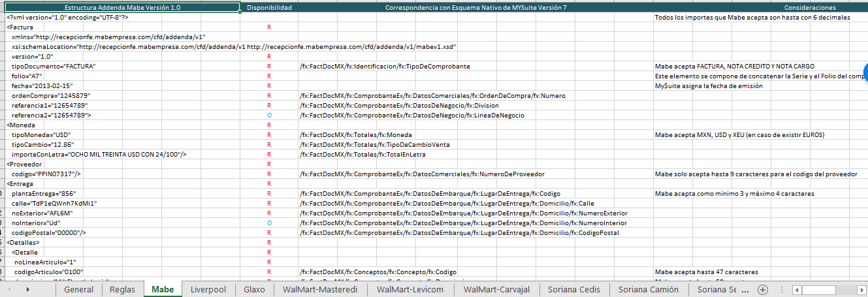The height and width of the screenshot is (297, 868).
Task: Open the Liverpool sheet tab
Action: 208,289
